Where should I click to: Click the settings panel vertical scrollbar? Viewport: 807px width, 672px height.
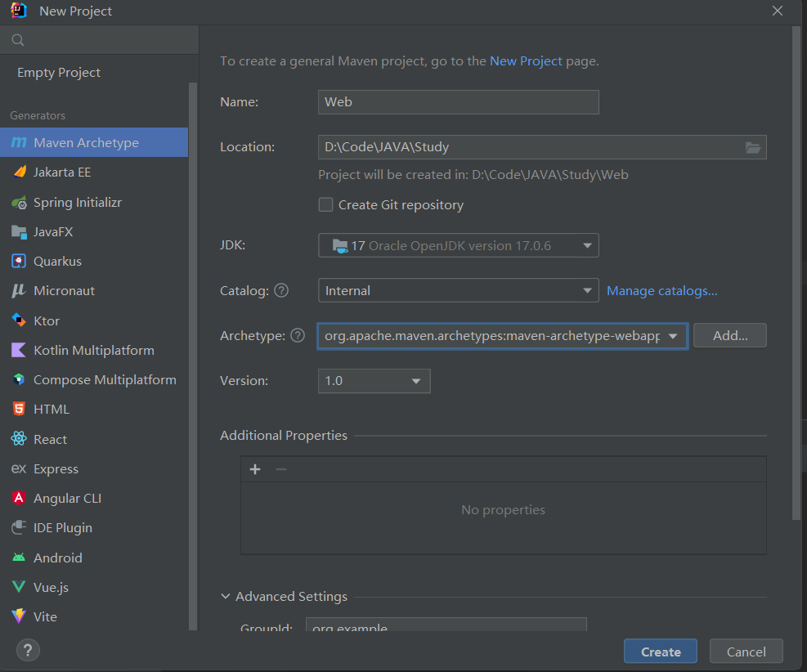point(796,273)
